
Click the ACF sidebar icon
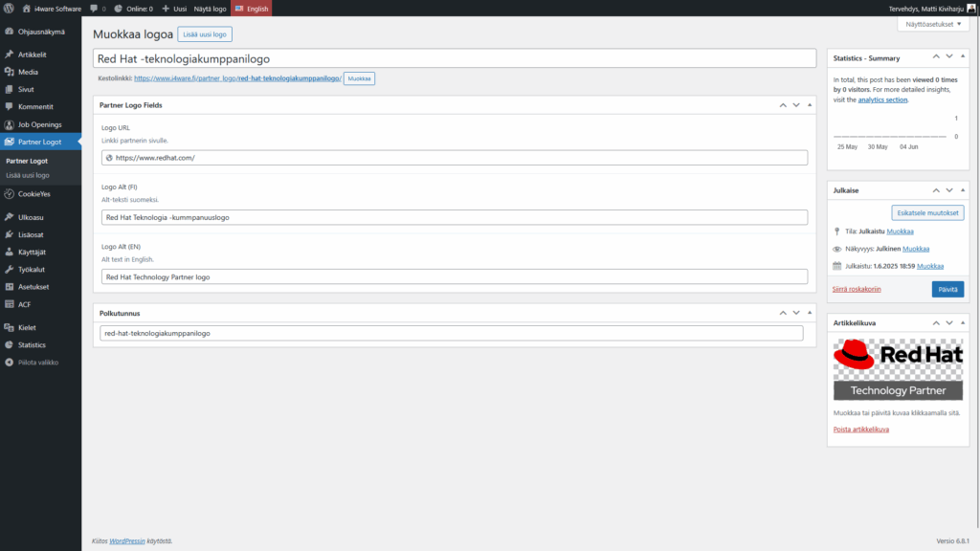tap(10, 304)
